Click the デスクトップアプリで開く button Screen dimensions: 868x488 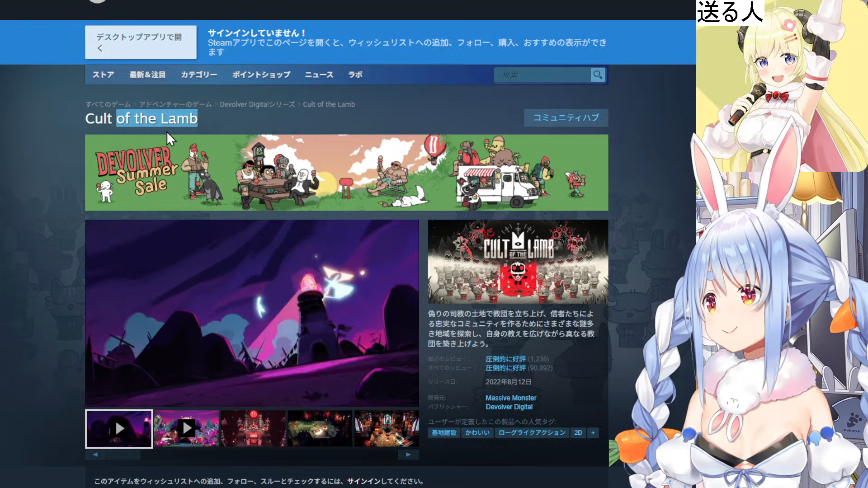point(141,42)
